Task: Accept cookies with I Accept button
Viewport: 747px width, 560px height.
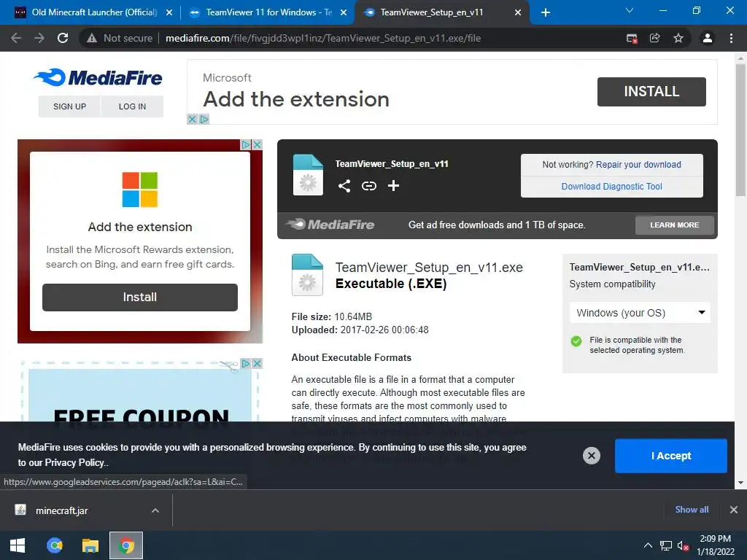Action: [671, 456]
